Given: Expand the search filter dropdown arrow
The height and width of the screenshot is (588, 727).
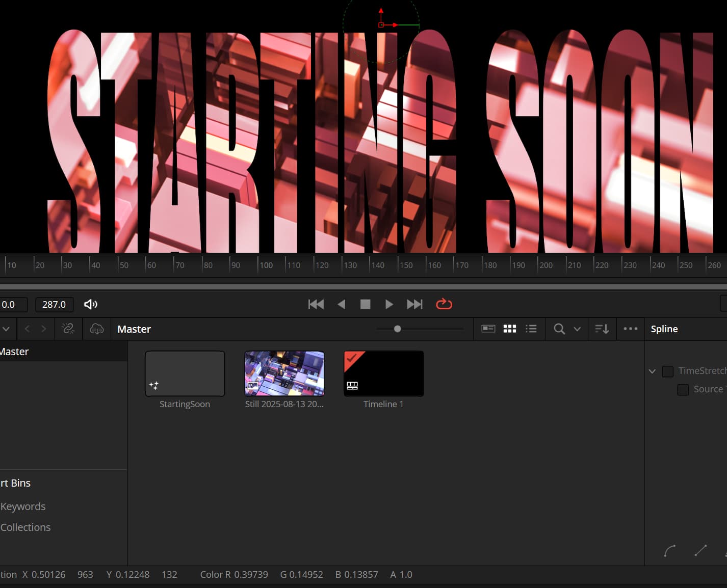Looking at the screenshot, I should point(577,329).
